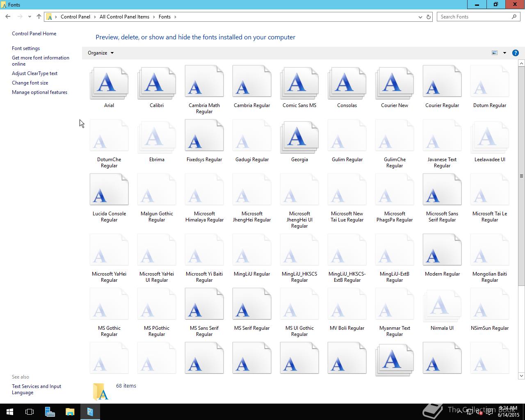The height and width of the screenshot is (420, 525).
Task: Click the vertical scrollbar thumb
Action: point(521,176)
